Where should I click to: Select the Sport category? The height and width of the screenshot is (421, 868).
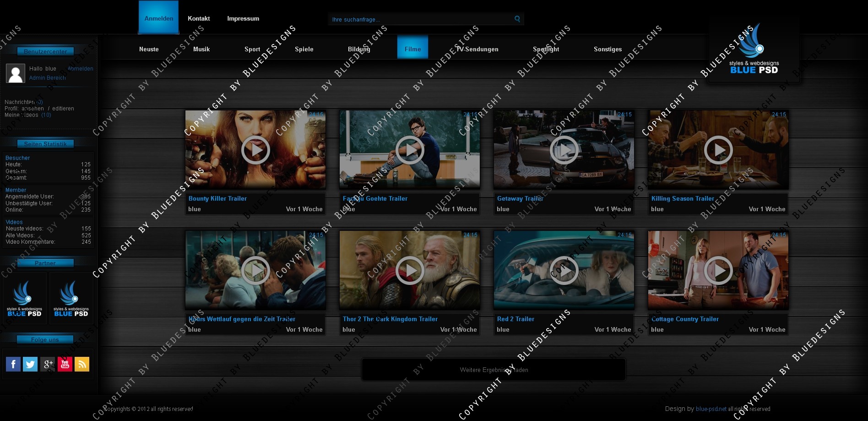(x=252, y=49)
